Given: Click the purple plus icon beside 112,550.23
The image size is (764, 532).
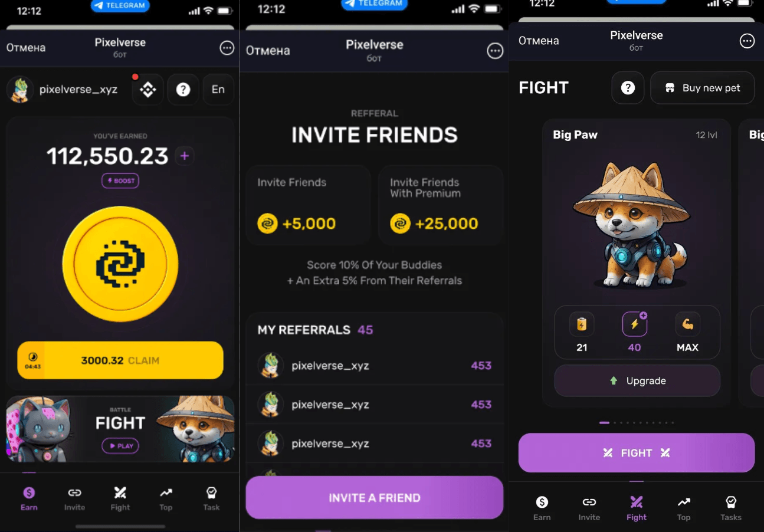Looking at the screenshot, I should coord(185,156).
